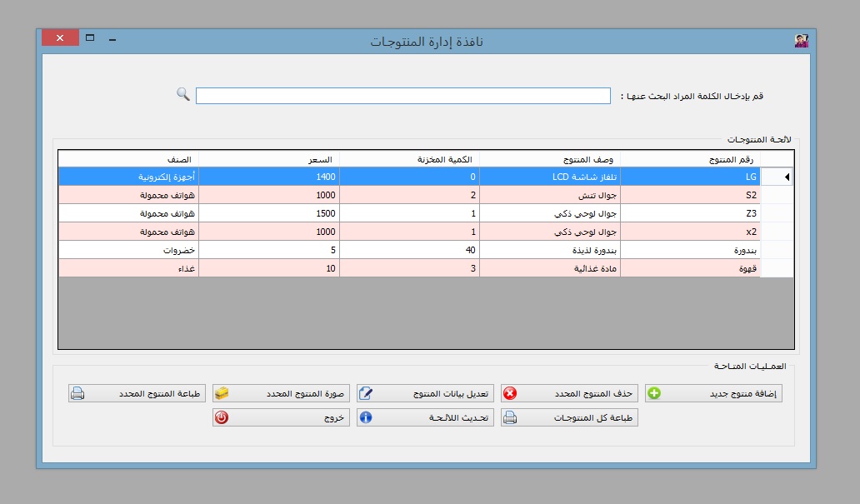Select the بندورة product row
Screen dimensions: 860x504
click(690, 249)
